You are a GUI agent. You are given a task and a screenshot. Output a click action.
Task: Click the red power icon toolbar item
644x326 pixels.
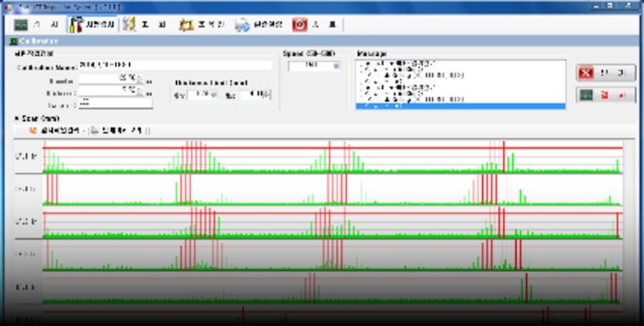pos(314,25)
